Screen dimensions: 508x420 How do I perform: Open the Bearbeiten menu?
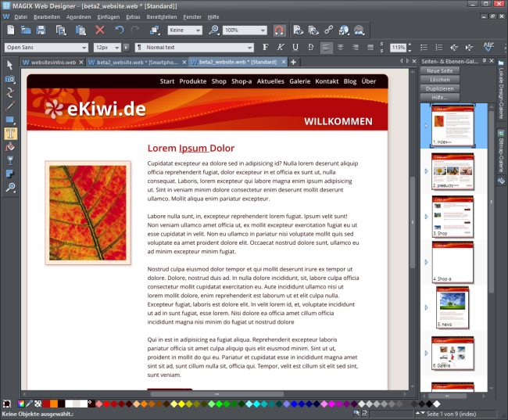click(x=46, y=16)
